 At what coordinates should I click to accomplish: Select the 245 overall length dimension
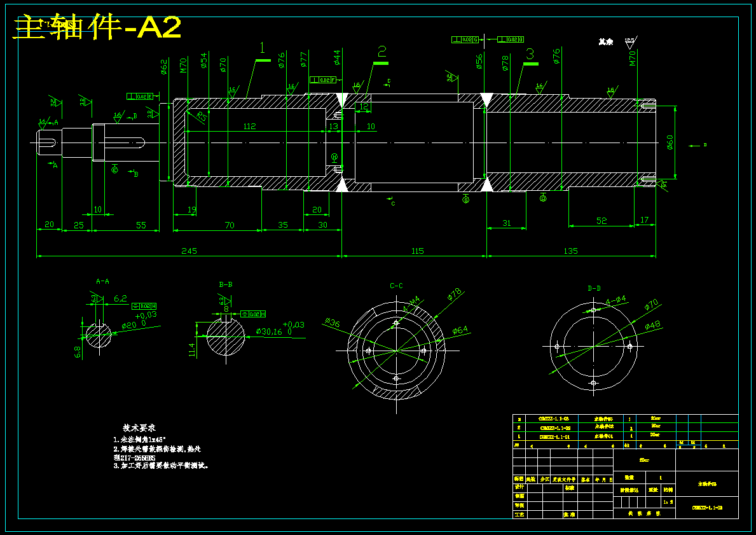(189, 251)
